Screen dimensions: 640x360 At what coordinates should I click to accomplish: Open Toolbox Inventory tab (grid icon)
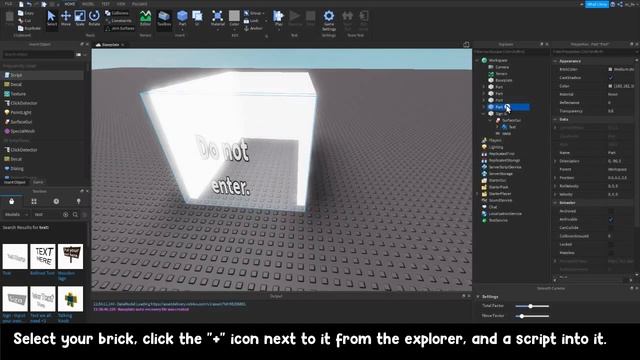point(34,201)
